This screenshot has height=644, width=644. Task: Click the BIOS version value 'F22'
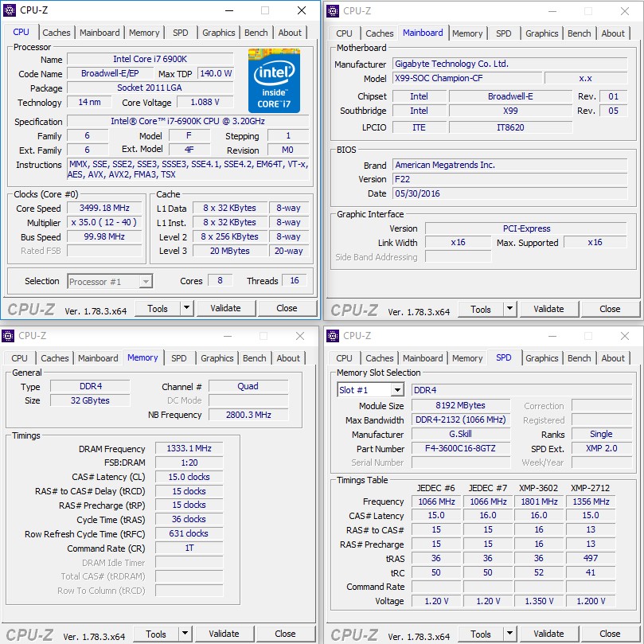(510, 179)
